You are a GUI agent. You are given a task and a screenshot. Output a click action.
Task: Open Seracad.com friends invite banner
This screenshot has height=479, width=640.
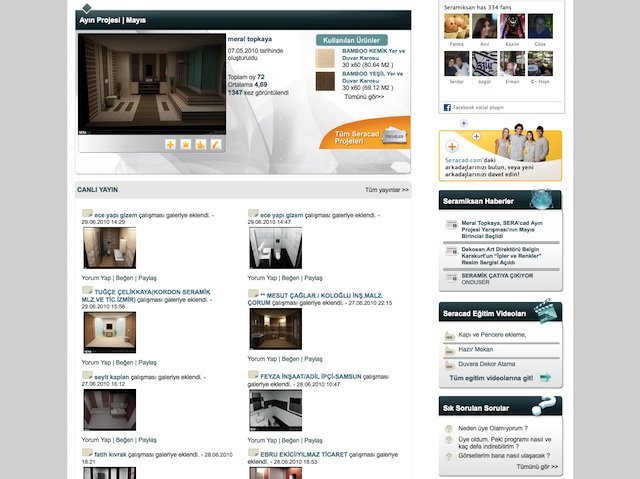[x=500, y=155]
